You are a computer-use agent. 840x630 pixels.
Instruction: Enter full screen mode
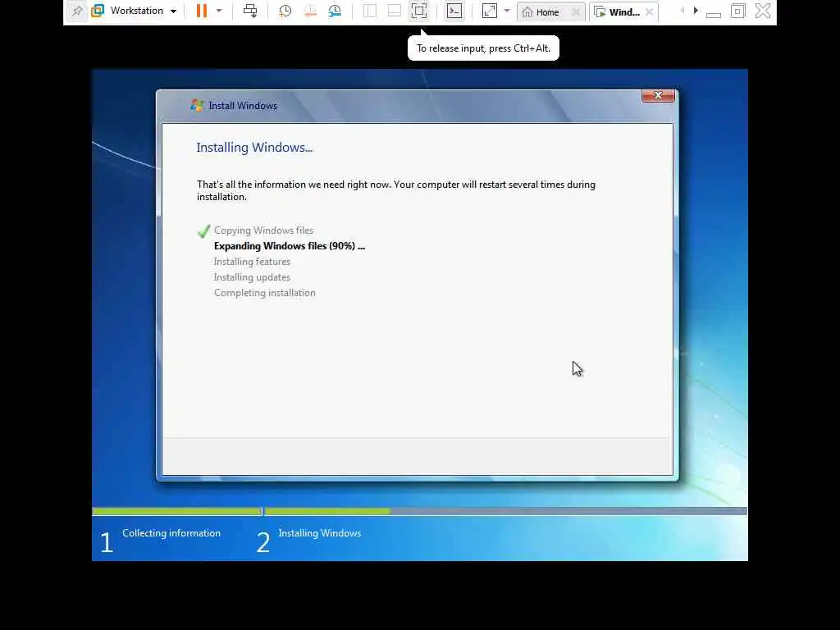point(419,11)
